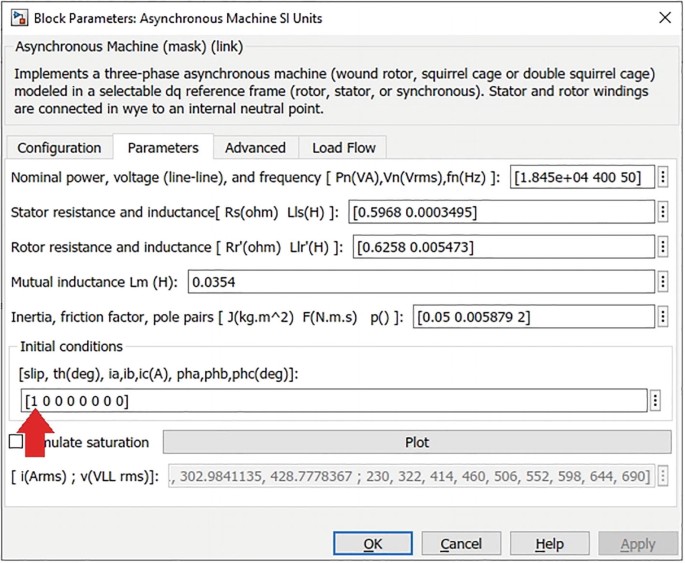Switch to the Configuration tab

tap(59, 148)
